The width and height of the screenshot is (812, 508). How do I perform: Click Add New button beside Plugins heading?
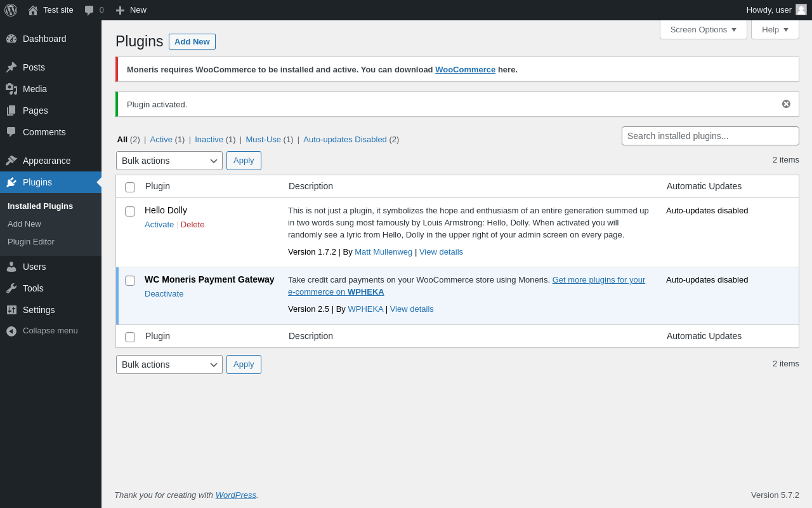click(x=192, y=41)
